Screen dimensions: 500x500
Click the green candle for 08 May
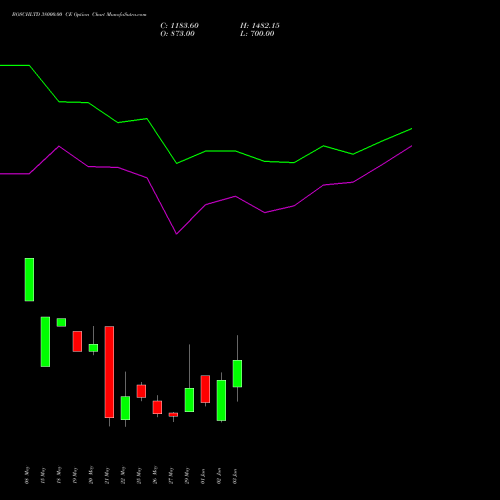tap(29, 280)
